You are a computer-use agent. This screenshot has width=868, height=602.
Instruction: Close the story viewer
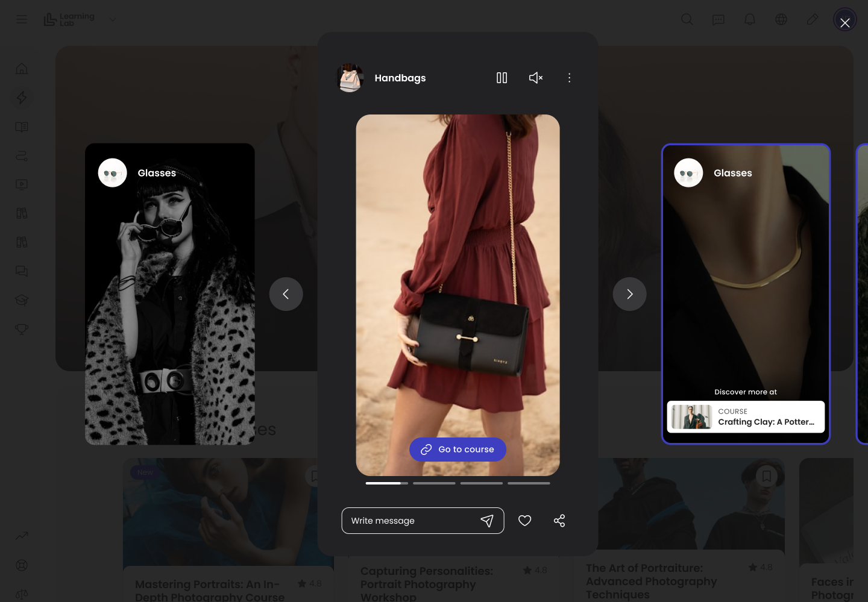[845, 22]
